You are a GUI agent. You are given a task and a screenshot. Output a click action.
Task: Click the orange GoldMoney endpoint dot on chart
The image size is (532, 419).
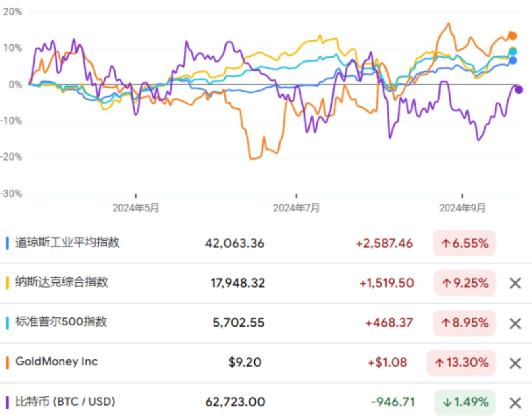tap(513, 36)
